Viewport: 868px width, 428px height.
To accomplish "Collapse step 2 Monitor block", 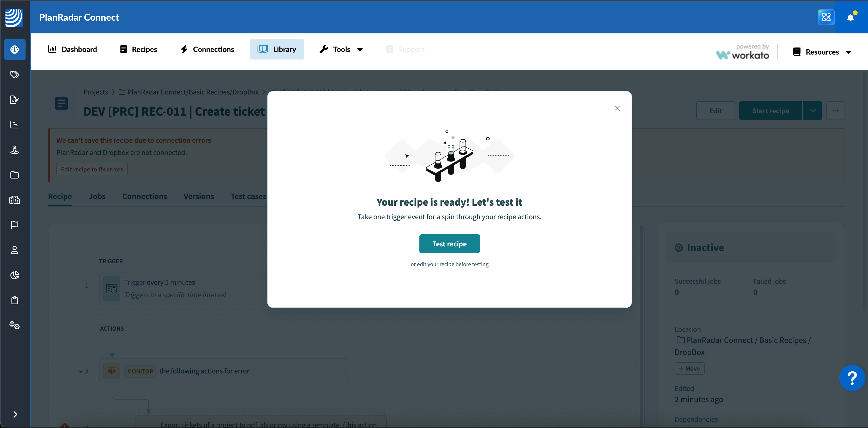I will [x=81, y=371].
